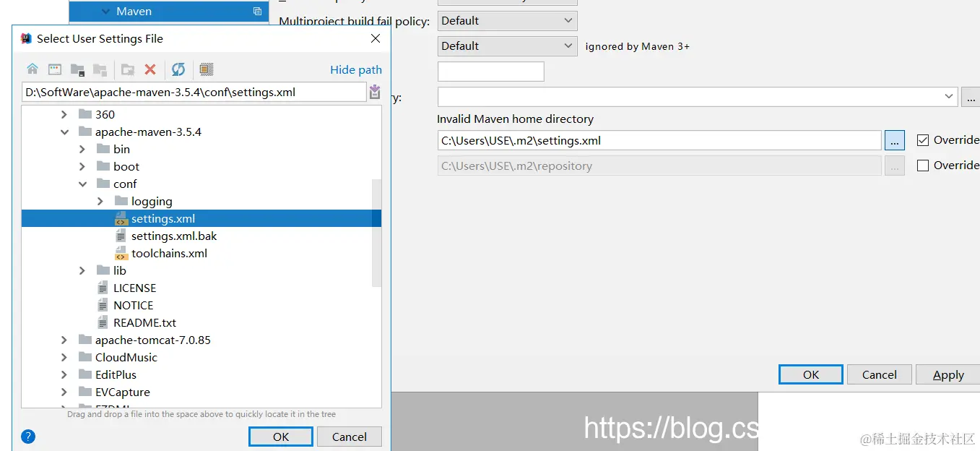Expand the lib folder

point(82,270)
